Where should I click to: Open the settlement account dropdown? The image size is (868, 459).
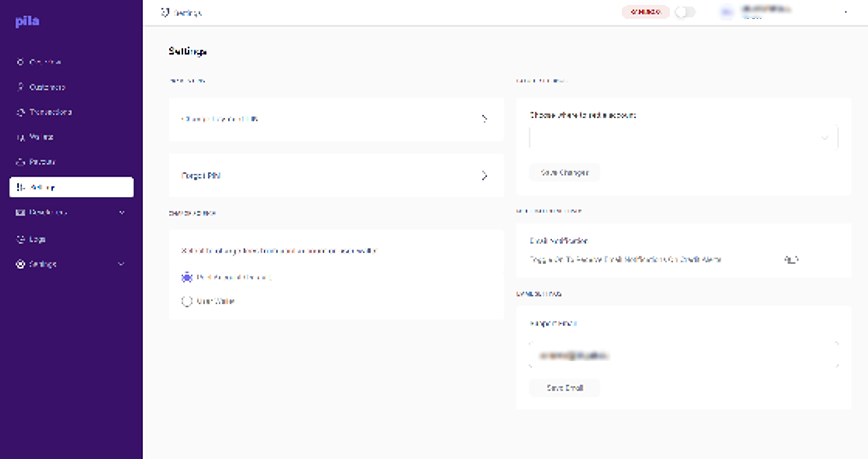coord(684,138)
